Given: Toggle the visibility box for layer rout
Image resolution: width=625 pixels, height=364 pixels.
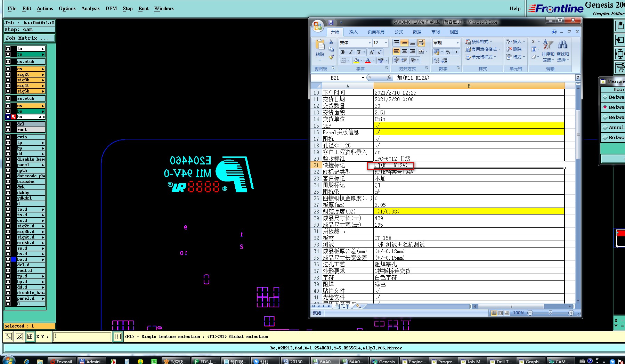Looking at the screenshot, I should point(8,130).
